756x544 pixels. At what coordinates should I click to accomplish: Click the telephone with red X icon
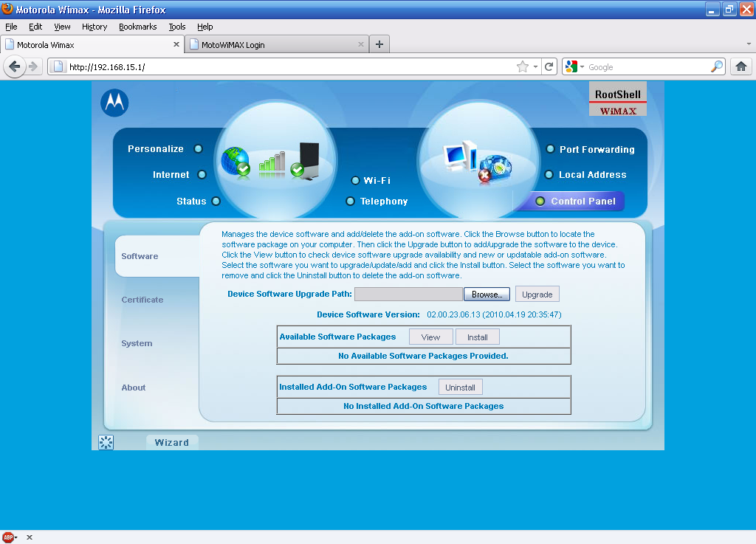point(495,168)
